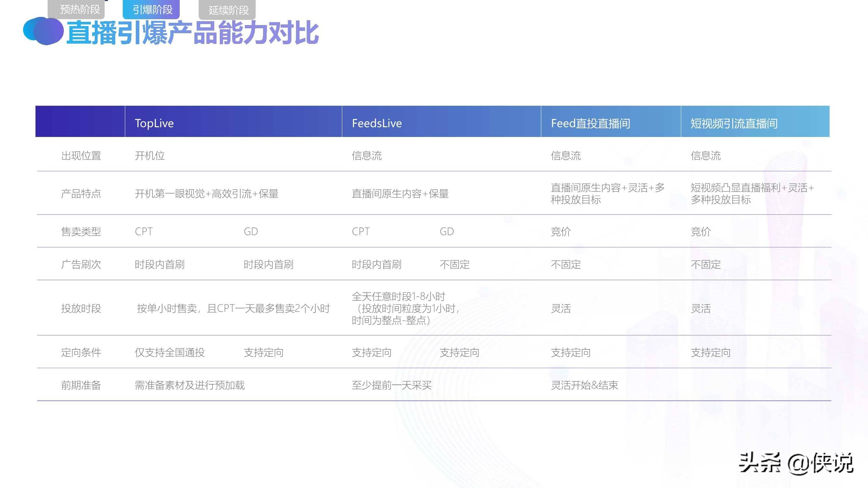Screen dimensions: 868x488
Task: Click 支持定向 in the 短视频引流直播间 column
Action: click(711, 352)
